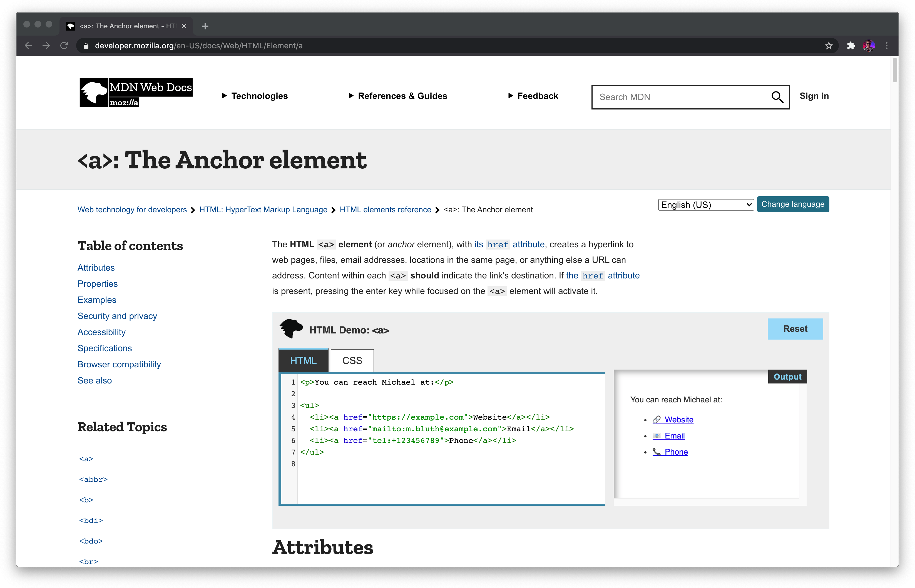Open <br> in Related Topics
The height and width of the screenshot is (588, 915).
pyautogui.click(x=89, y=561)
